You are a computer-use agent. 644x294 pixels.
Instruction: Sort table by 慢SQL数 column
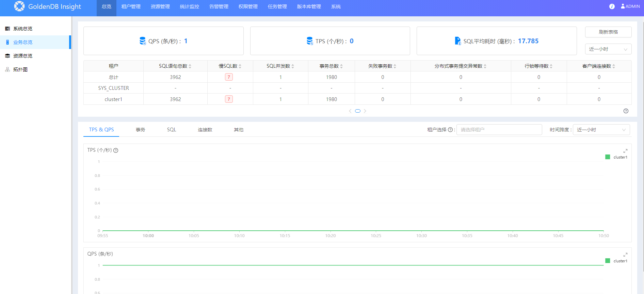240,66
